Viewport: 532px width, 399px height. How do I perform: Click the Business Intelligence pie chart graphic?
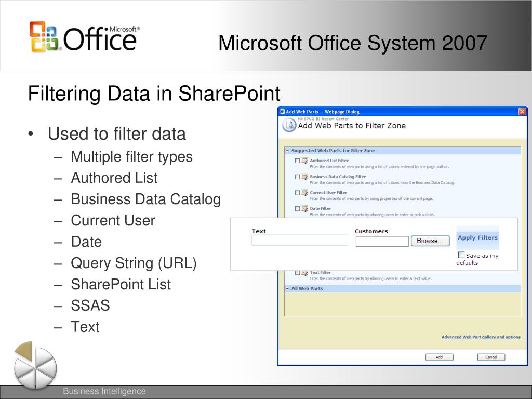(x=35, y=365)
